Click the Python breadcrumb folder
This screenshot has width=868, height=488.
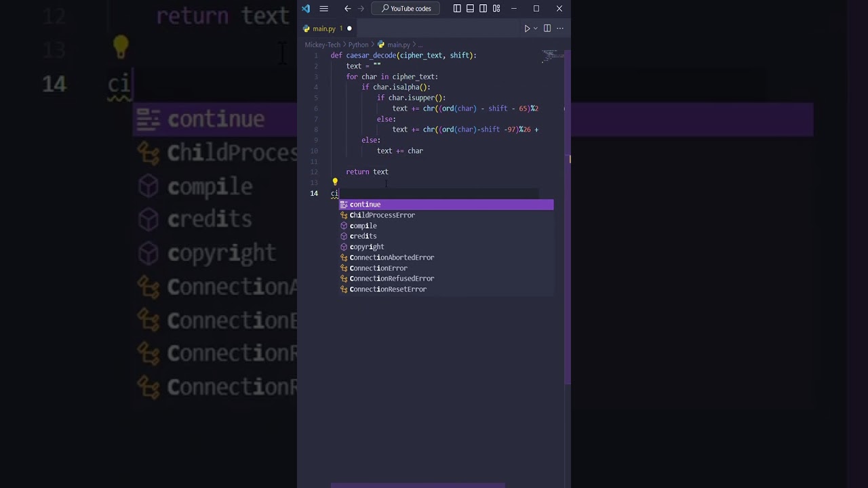point(358,45)
